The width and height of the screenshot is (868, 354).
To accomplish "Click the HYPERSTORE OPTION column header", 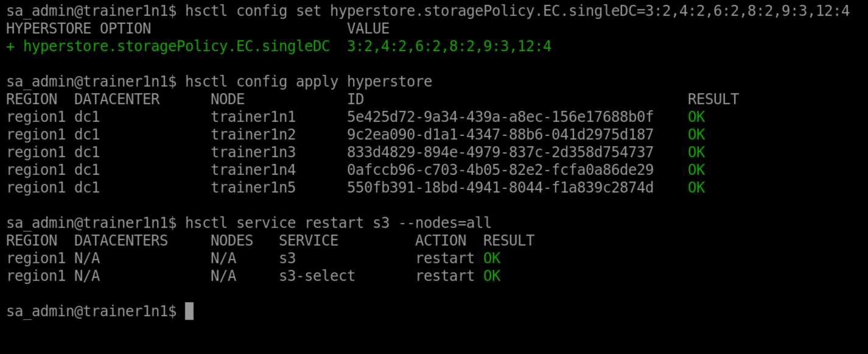I will pos(79,29).
